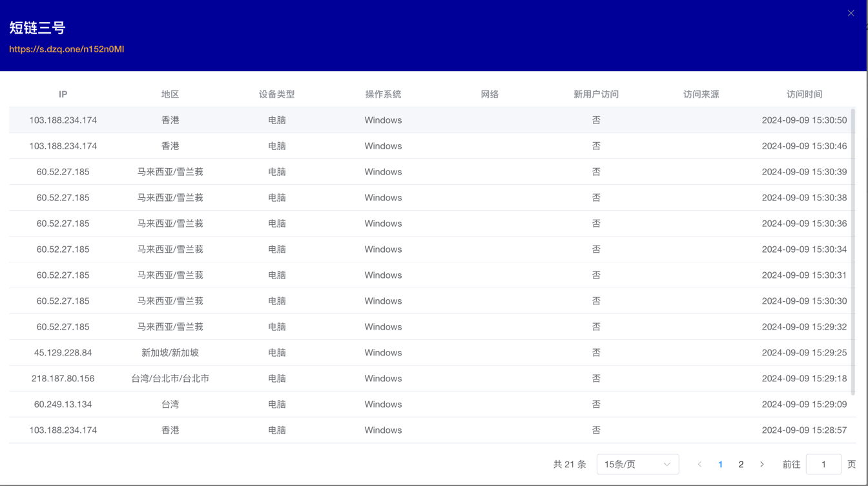Click the 共 21 条 total count
Image resolution: width=868 pixels, height=486 pixels.
pos(570,464)
